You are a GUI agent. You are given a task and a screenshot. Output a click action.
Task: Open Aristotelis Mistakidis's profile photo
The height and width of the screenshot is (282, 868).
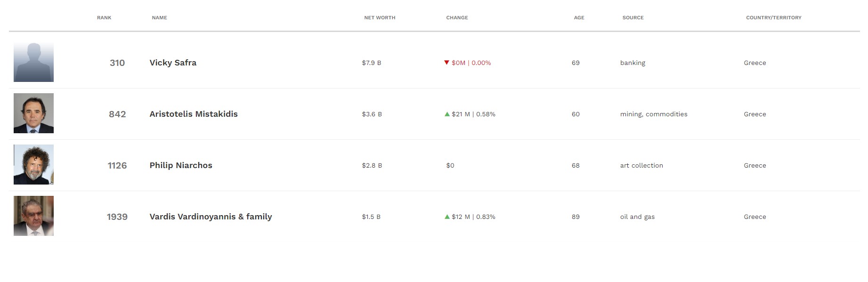(x=33, y=113)
